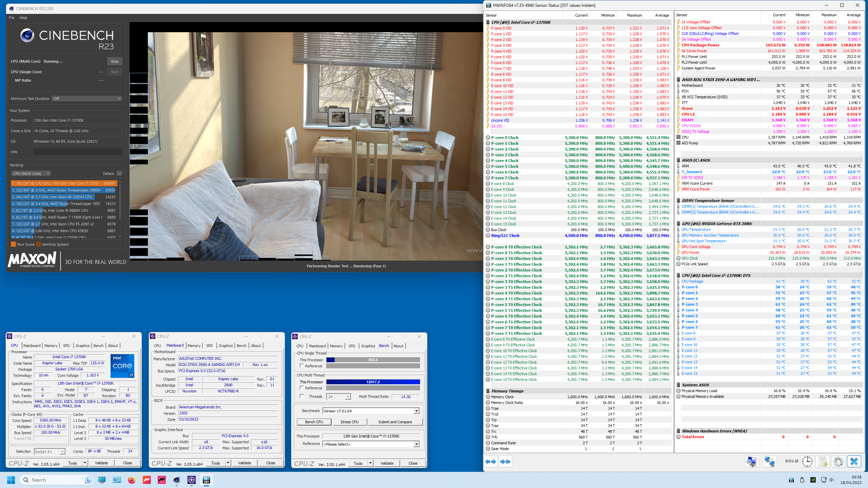
Task: Launch Firefox from taskbar
Action: click(x=132, y=480)
